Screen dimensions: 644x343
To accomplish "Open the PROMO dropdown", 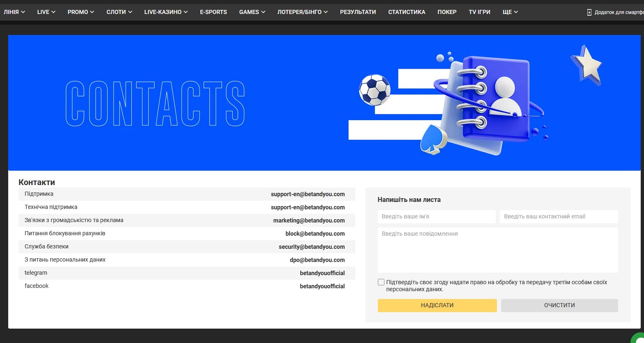I will pos(81,12).
